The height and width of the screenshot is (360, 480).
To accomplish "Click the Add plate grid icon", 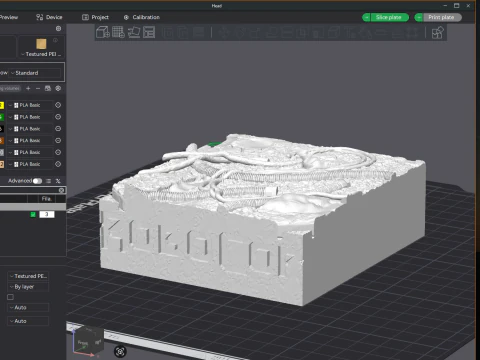I will pyautogui.click(x=118, y=32).
